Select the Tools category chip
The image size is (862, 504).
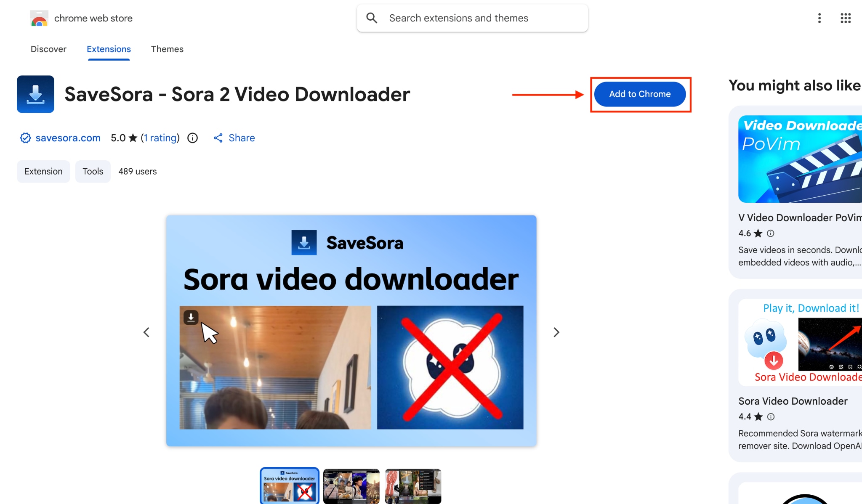93,171
